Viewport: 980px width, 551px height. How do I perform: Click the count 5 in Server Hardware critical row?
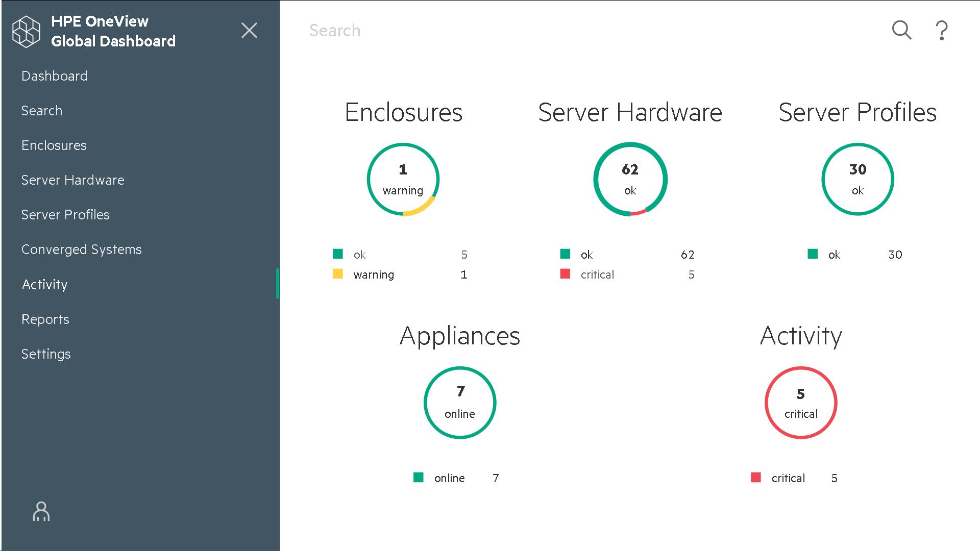691,274
